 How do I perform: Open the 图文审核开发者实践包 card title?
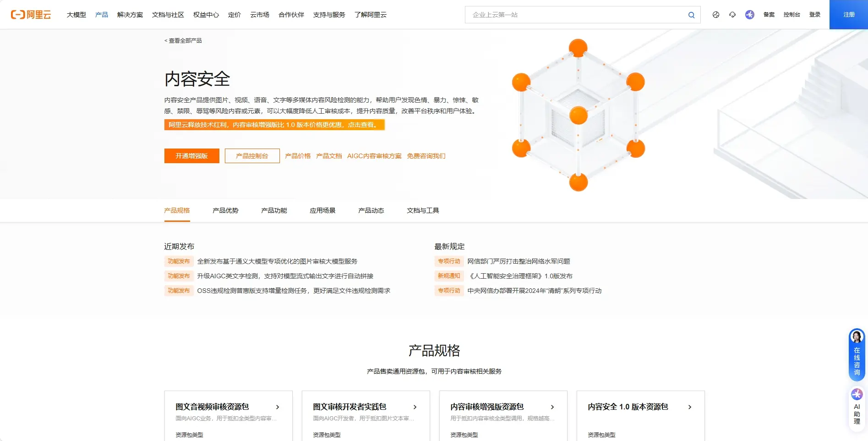349,407
